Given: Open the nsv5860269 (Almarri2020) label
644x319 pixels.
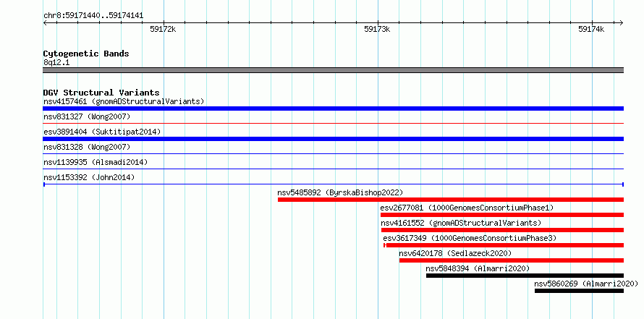Looking at the screenshot, I should (586, 284).
